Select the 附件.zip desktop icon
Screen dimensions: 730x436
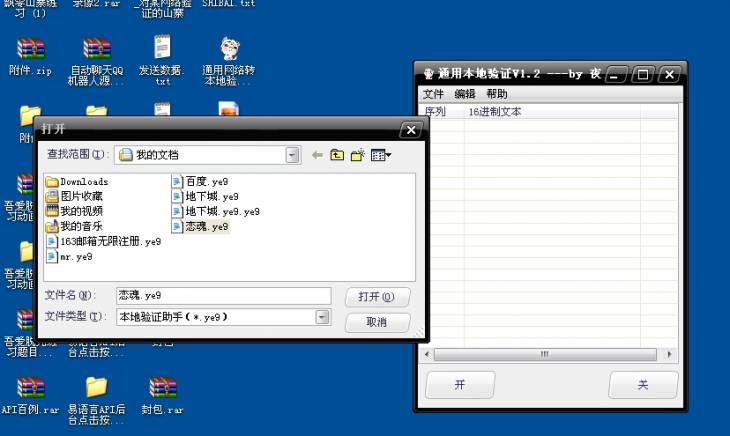(30, 56)
